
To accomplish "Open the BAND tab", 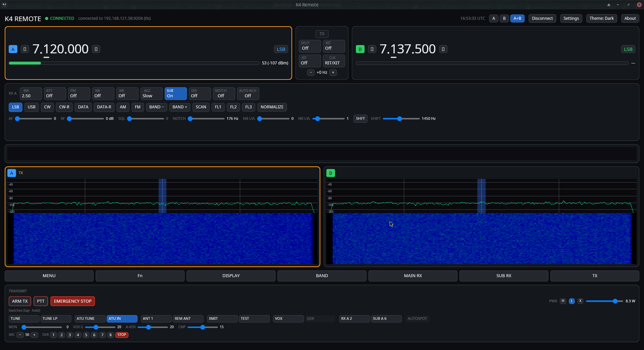I will 322,276.
